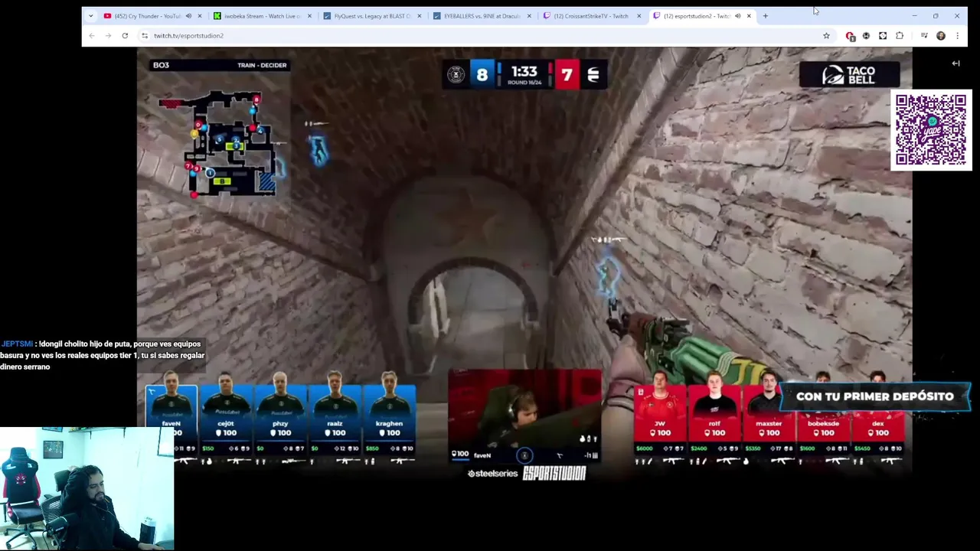980x551 pixels.
Task: Switch to the iwobeka Stream tab
Action: coord(263,16)
